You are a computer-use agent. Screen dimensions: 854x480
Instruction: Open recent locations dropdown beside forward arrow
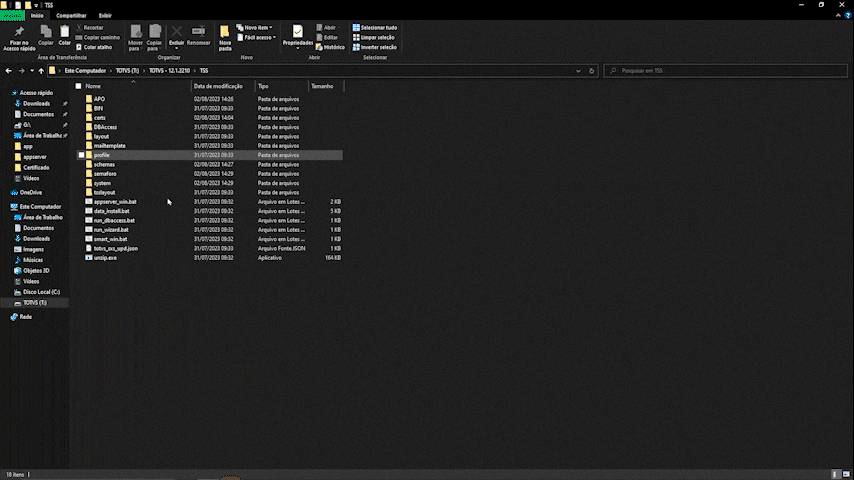(32, 71)
